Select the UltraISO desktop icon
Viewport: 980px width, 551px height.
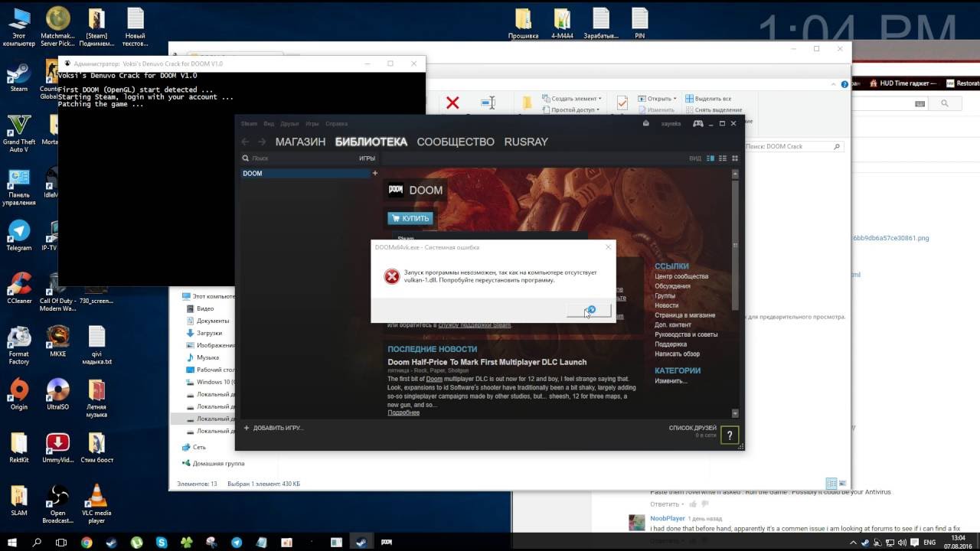[x=57, y=394]
